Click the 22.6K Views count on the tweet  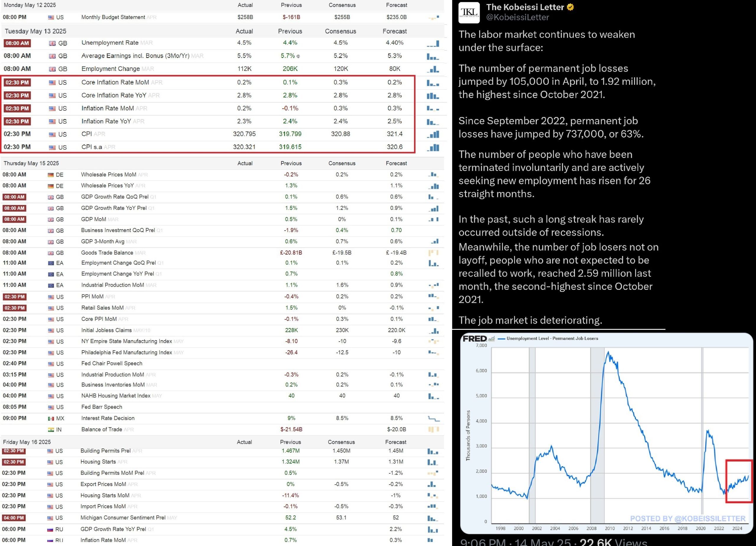click(x=613, y=542)
